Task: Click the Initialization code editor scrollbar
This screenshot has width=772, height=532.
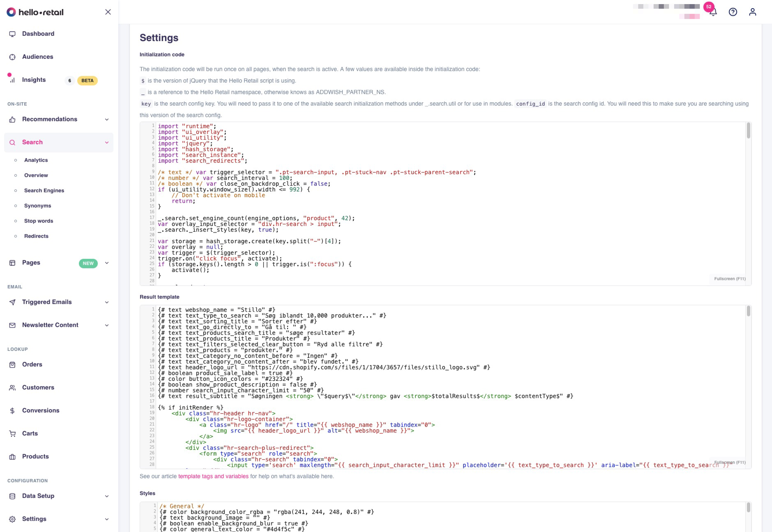Action: [x=749, y=131]
